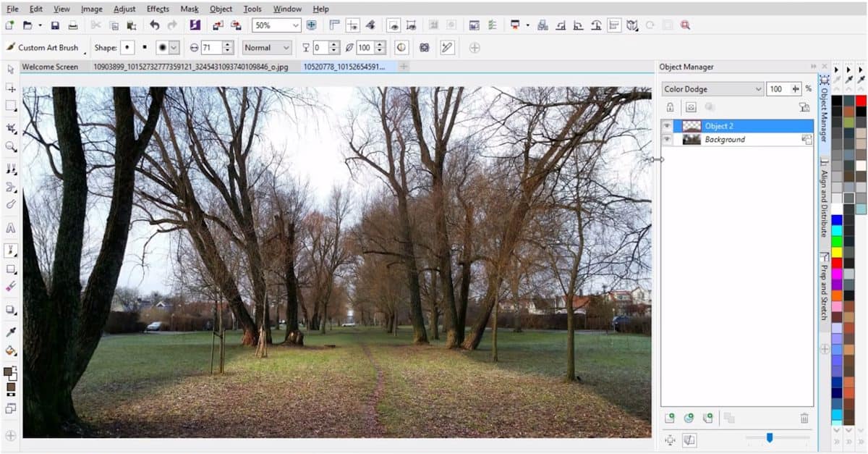Click the Undo arrow in the toolbar
Viewport: 868px width, 454px height.
154,25
